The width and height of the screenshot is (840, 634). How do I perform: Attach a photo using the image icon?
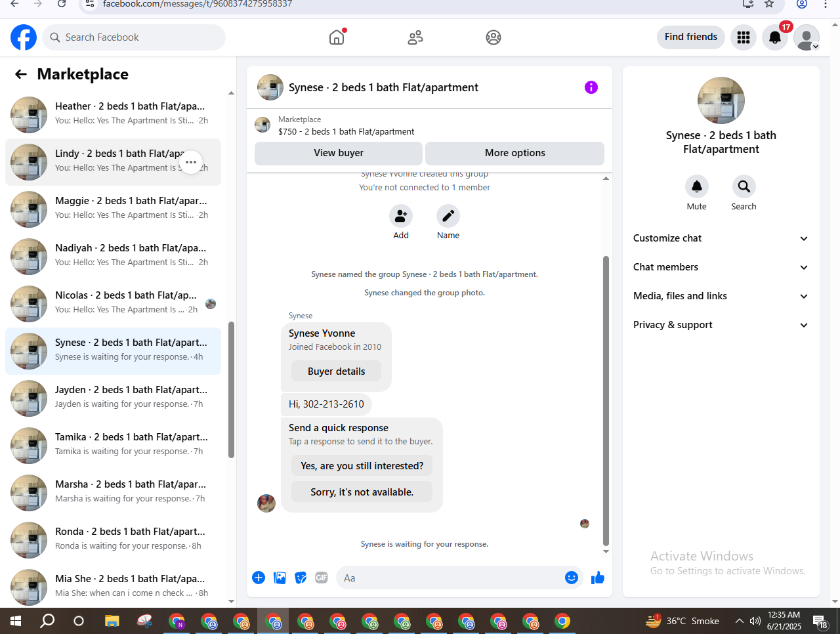pyautogui.click(x=280, y=578)
